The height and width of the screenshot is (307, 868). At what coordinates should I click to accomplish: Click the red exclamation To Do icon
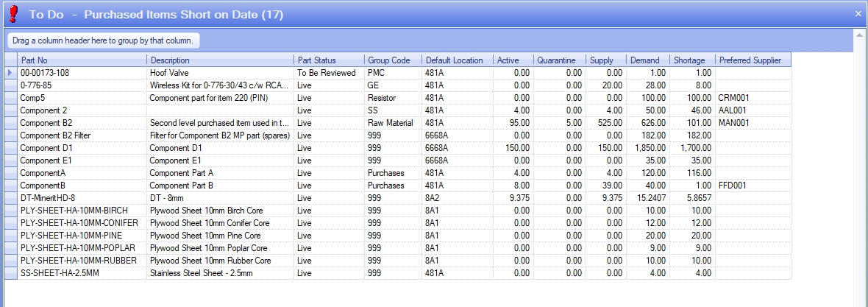(12, 13)
